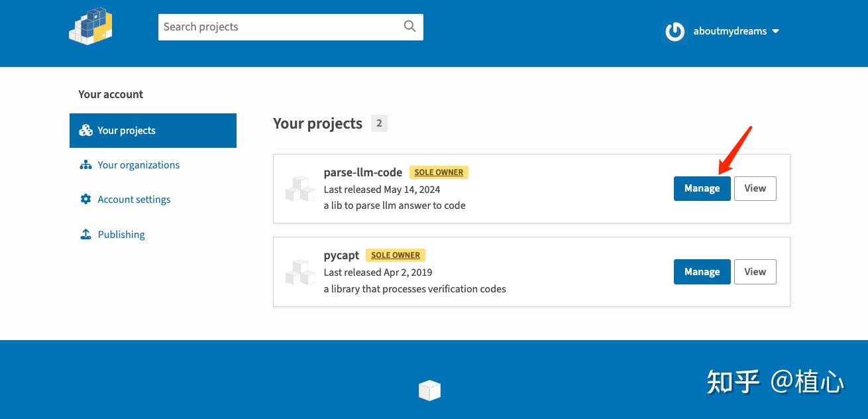Image resolution: width=868 pixels, height=419 pixels.
Task: Focus the Search projects input field
Action: pyautogui.click(x=280, y=27)
